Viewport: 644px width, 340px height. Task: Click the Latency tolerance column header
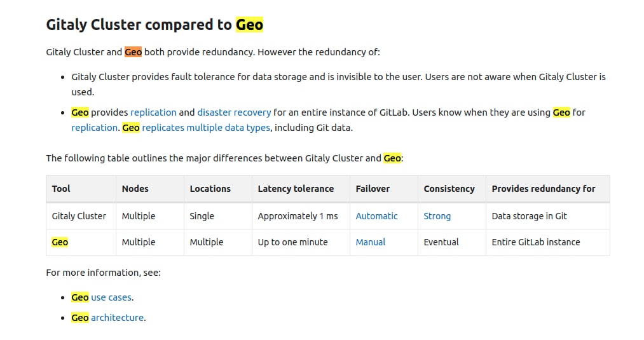(301, 189)
